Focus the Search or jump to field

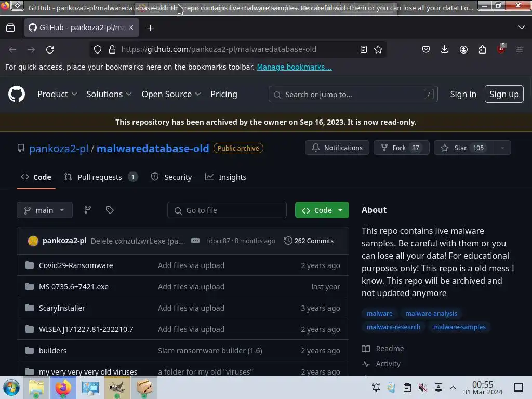pos(353,94)
